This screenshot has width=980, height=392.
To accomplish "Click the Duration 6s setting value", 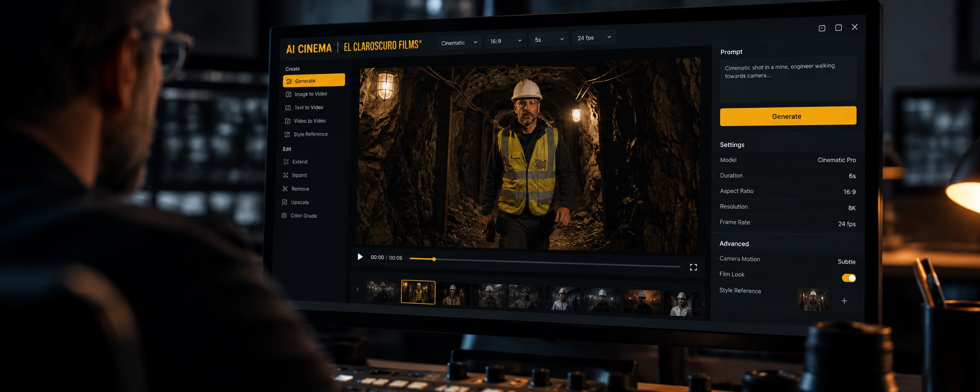I will pyautogui.click(x=852, y=176).
